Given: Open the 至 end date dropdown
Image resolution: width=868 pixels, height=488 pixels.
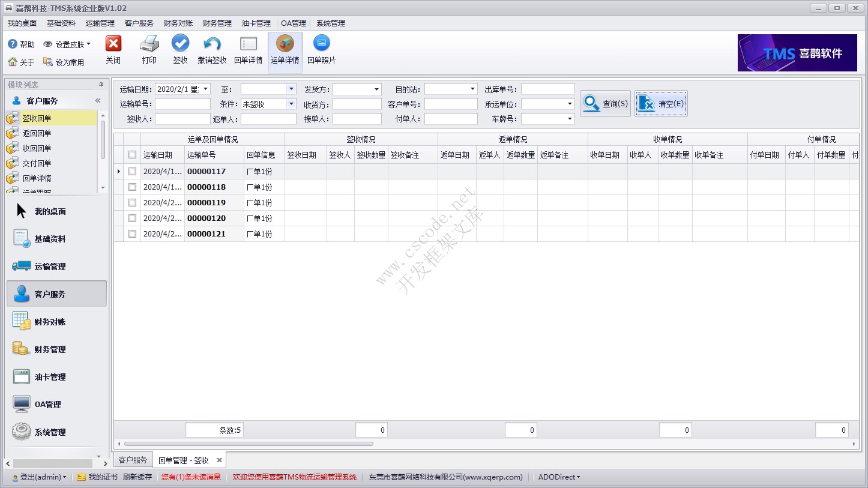Looking at the screenshot, I should 291,89.
